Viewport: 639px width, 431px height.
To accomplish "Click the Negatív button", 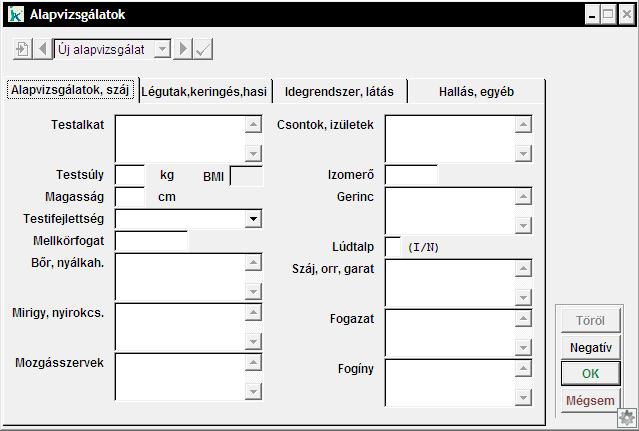I will click(590, 348).
